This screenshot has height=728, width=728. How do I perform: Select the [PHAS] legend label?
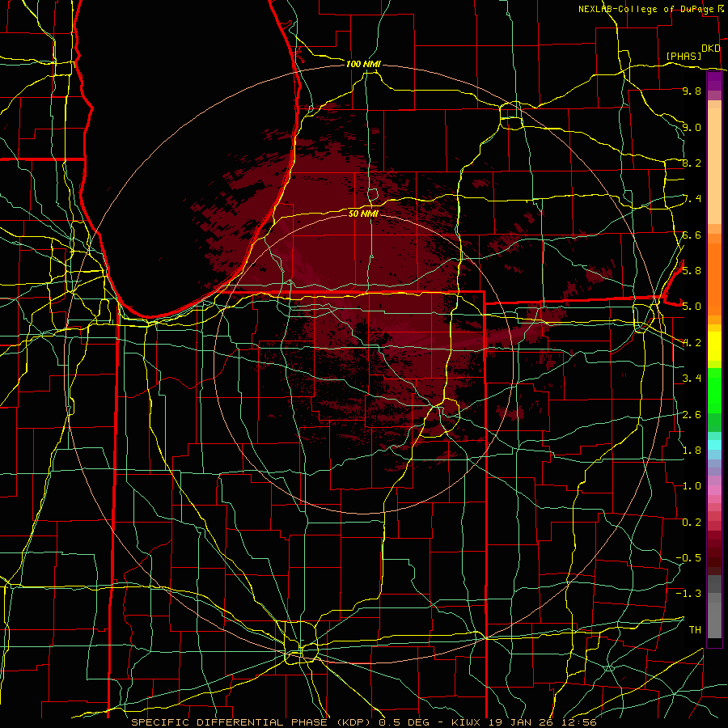tap(684, 56)
